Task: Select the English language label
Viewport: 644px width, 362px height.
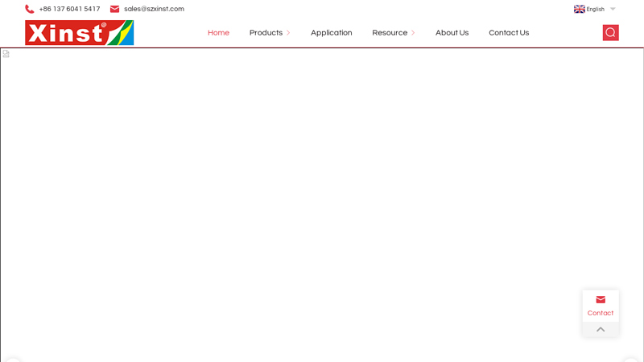Action: point(595,9)
